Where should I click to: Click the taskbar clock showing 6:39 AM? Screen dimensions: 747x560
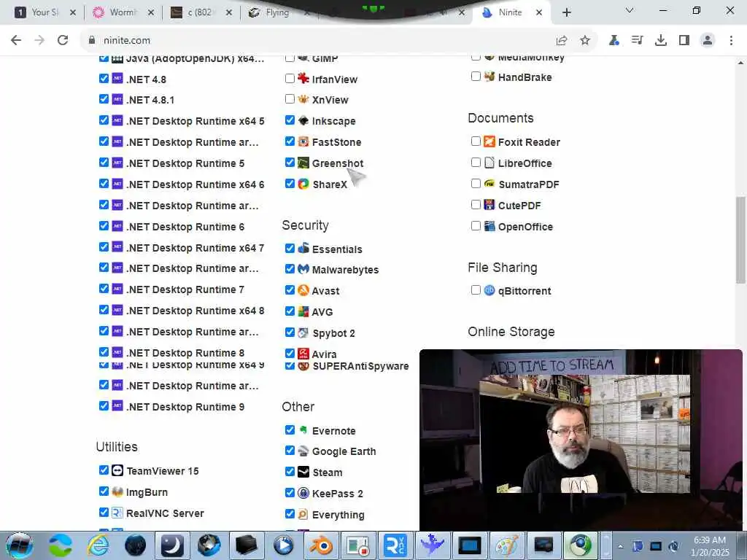click(710, 546)
